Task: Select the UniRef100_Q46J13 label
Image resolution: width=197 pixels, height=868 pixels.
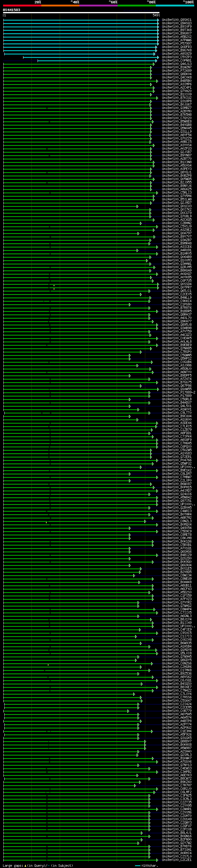Action: [x=176, y=64]
